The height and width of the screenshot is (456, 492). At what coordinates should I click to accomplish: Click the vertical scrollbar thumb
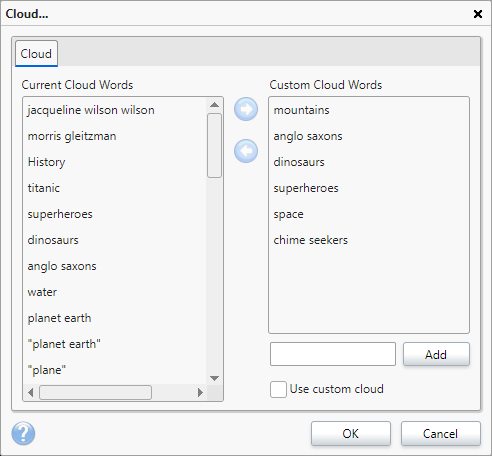point(214,146)
